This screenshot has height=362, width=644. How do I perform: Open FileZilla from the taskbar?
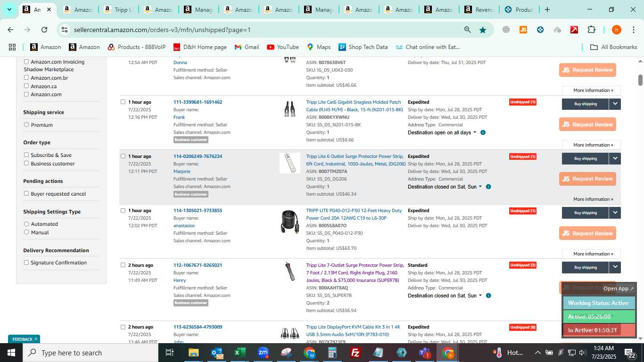coord(355,353)
